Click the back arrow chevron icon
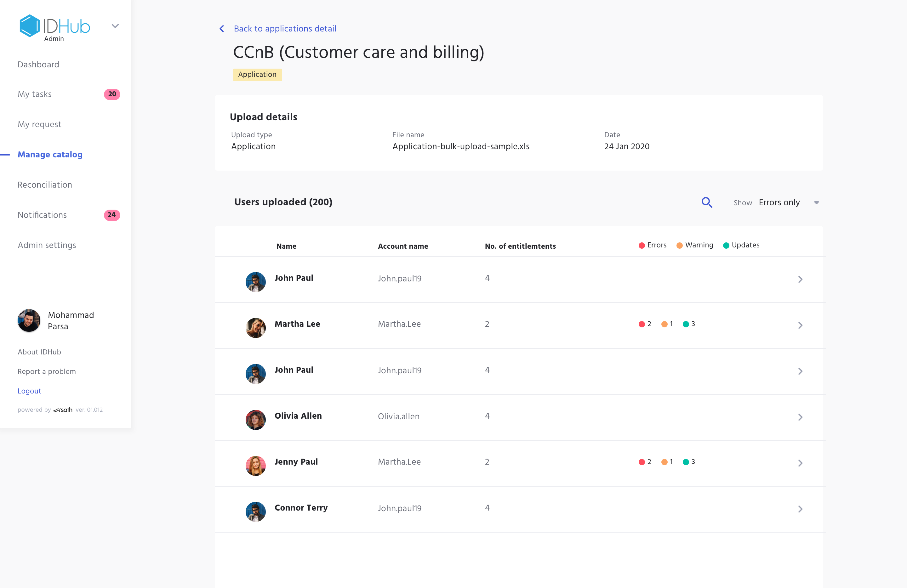 222,29
